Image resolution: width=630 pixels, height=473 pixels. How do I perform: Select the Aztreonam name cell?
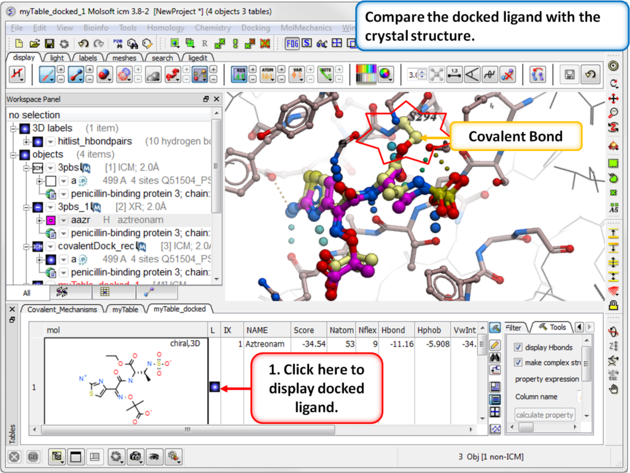point(267,344)
